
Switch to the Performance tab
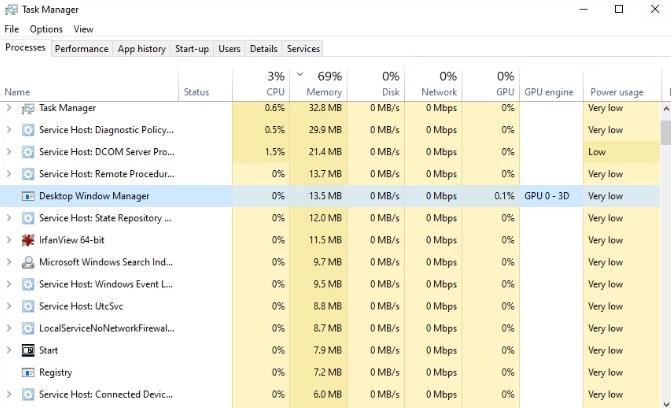(82, 49)
